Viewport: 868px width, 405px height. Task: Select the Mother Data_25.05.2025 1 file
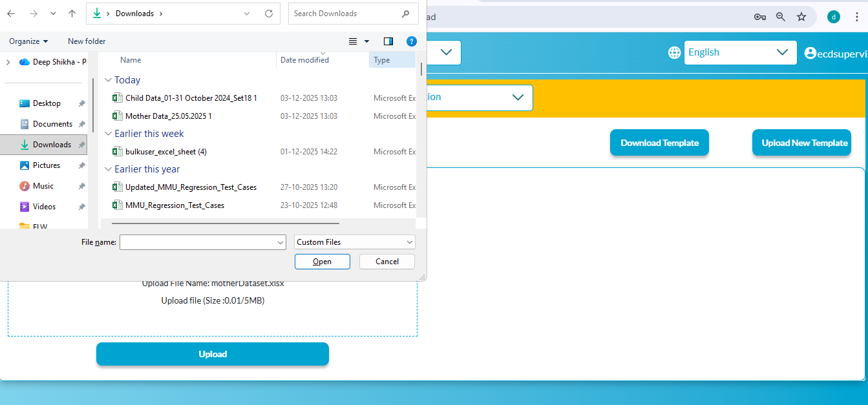tap(168, 116)
